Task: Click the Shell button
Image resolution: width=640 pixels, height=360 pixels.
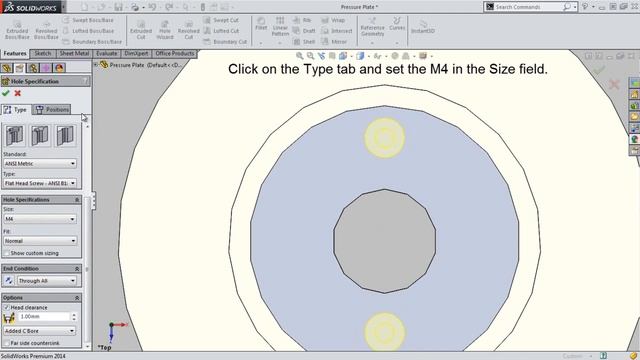Action: (x=304, y=42)
